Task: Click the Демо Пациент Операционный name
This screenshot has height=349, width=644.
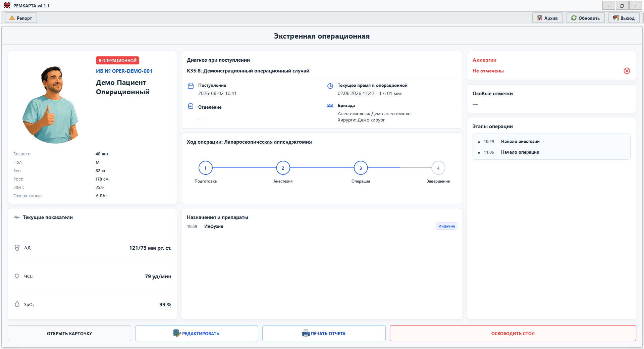Action: click(x=123, y=87)
